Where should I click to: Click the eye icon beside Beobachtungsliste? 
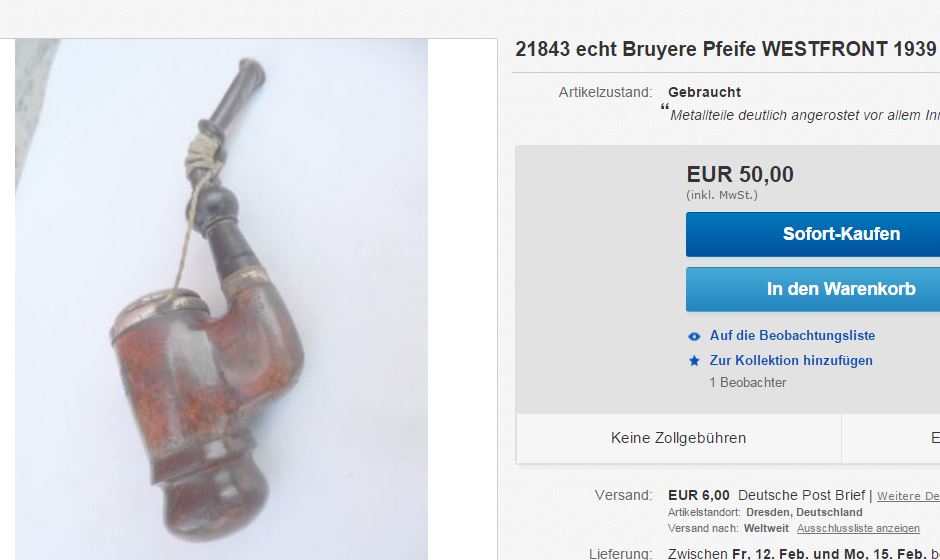pyautogui.click(x=694, y=336)
